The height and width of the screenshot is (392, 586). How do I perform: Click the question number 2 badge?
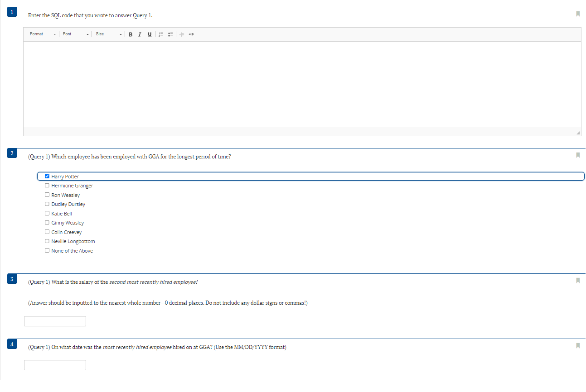pos(12,153)
